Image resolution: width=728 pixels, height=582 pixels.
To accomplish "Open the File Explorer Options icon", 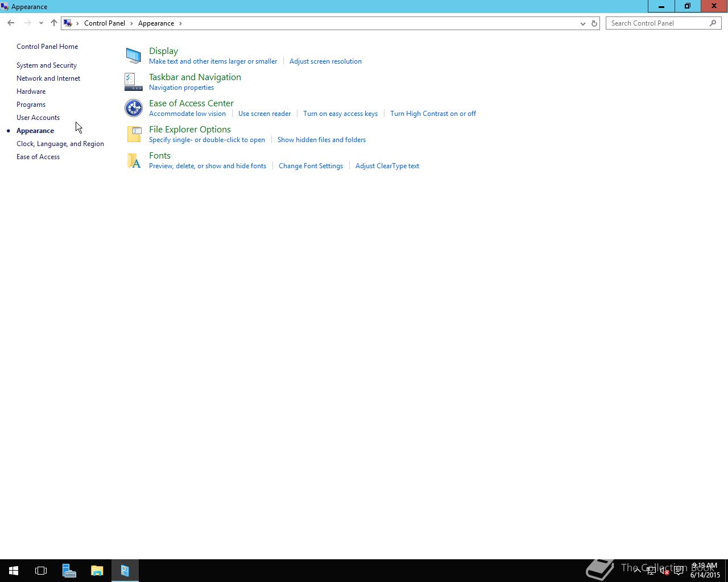I will coord(133,134).
